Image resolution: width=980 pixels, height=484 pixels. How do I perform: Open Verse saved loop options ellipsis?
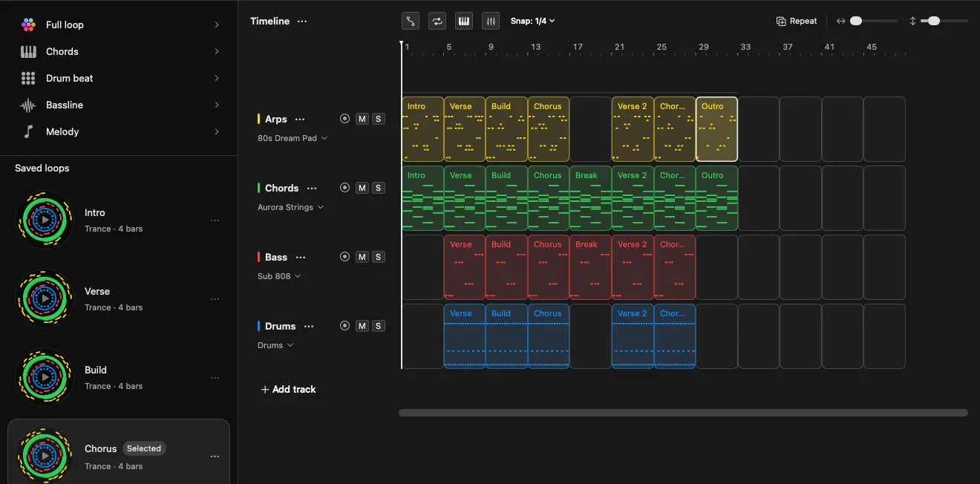(x=215, y=299)
